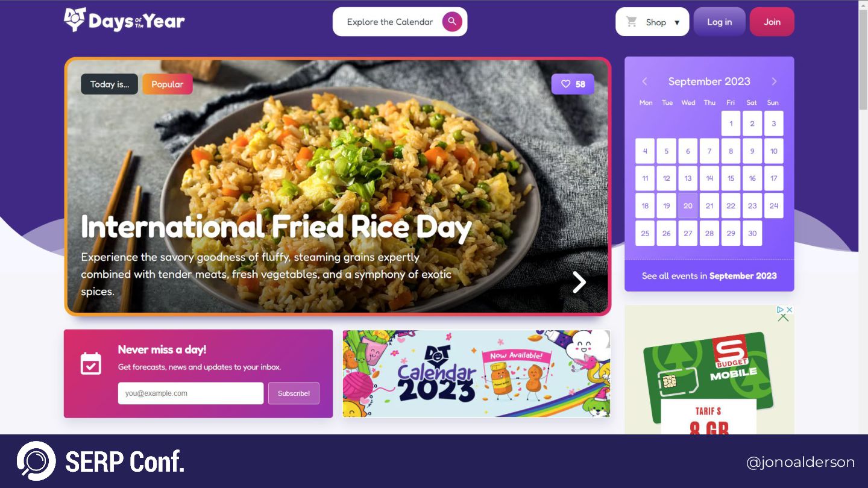
Task: Click the Subscribe! button
Action: pyautogui.click(x=294, y=393)
